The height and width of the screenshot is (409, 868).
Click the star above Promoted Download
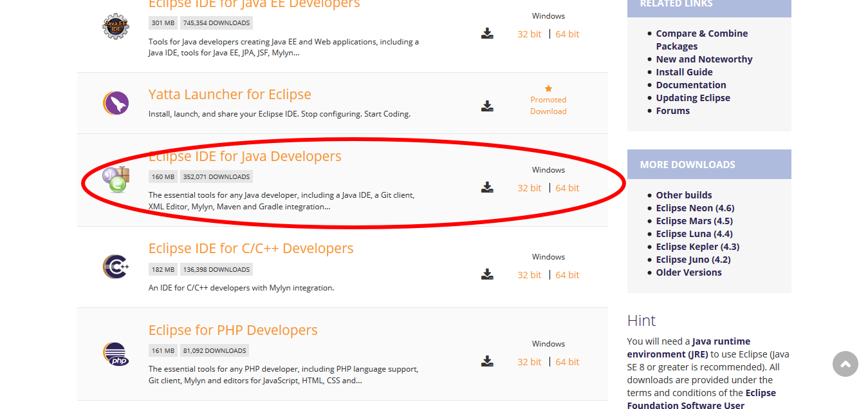[548, 88]
